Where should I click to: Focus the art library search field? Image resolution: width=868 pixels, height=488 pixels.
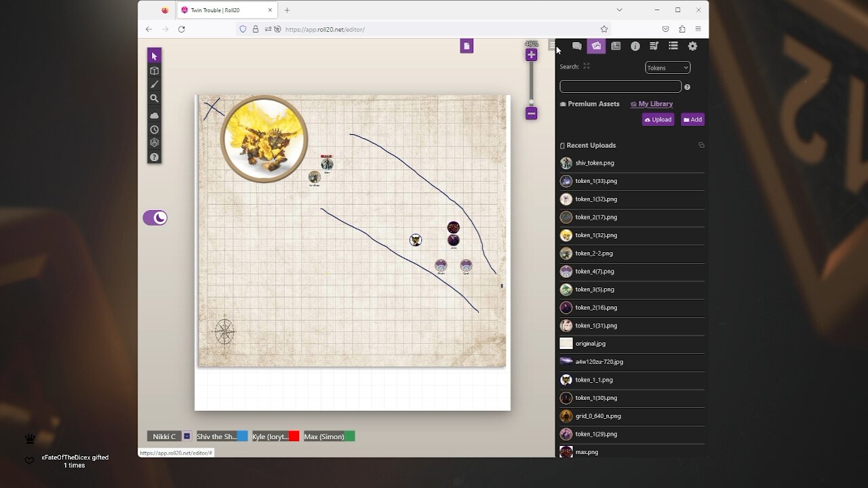tap(620, 86)
